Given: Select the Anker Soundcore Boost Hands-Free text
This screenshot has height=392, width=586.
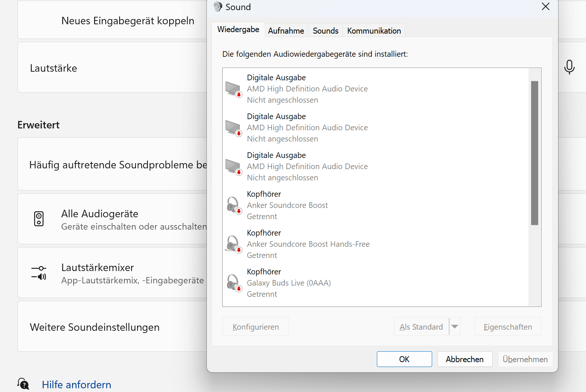Looking at the screenshot, I should tap(308, 244).
